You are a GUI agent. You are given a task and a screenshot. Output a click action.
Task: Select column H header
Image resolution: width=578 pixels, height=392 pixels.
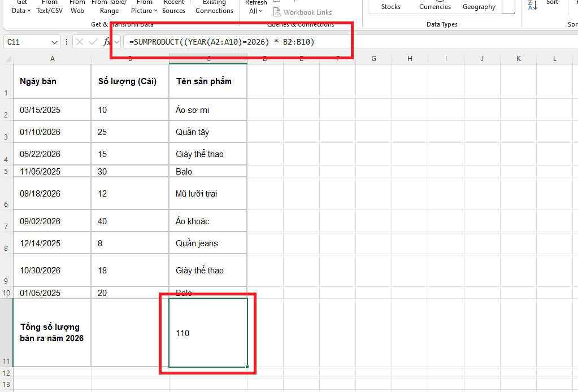coord(410,59)
